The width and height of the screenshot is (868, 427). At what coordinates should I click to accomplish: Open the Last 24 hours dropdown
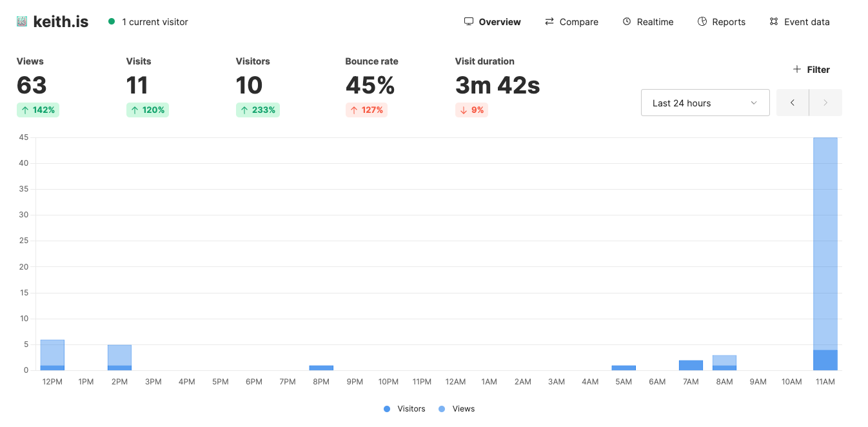point(705,102)
